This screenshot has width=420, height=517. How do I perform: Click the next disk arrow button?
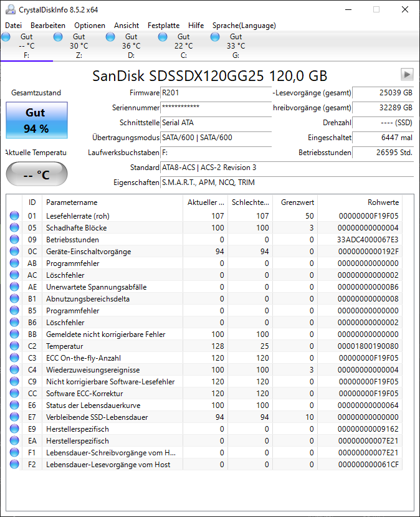pos(407,75)
